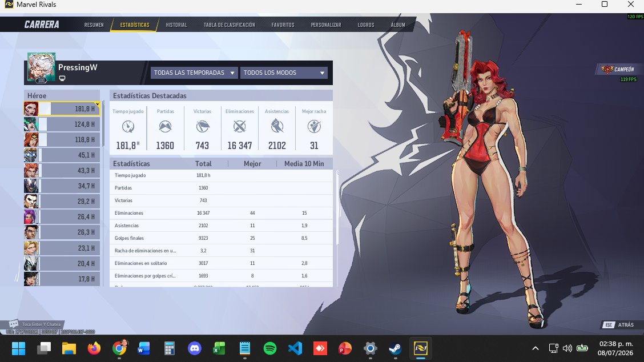Show hidden system tray icons
The height and width of the screenshot is (362, 644).
click(x=535, y=348)
